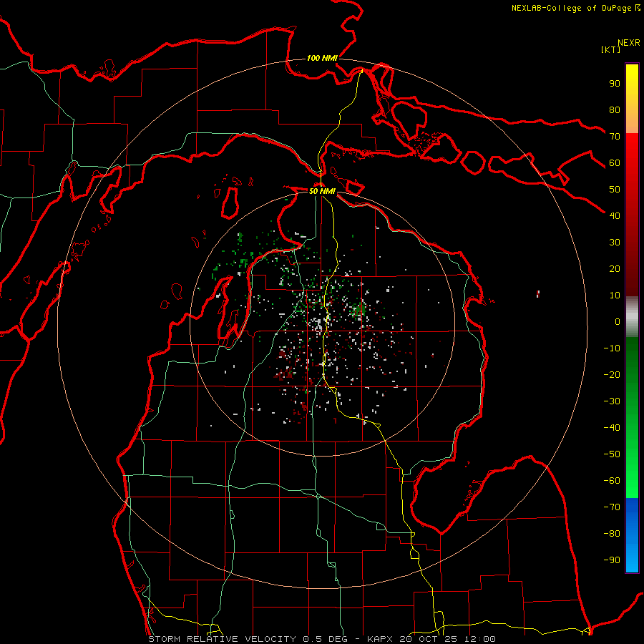Click the [KT] units label
Image resolution: width=644 pixels, height=644 pixels.
(x=610, y=49)
